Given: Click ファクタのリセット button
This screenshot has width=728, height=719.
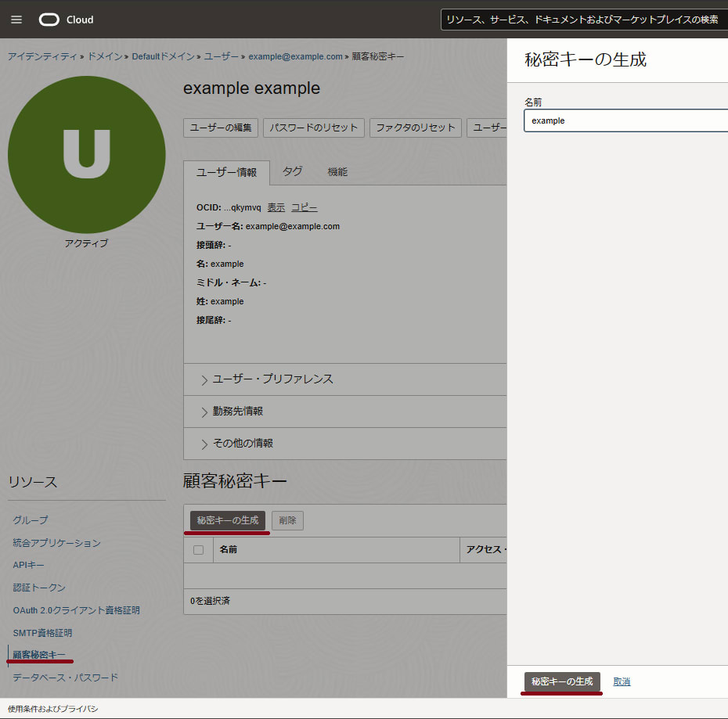Looking at the screenshot, I should (x=416, y=128).
